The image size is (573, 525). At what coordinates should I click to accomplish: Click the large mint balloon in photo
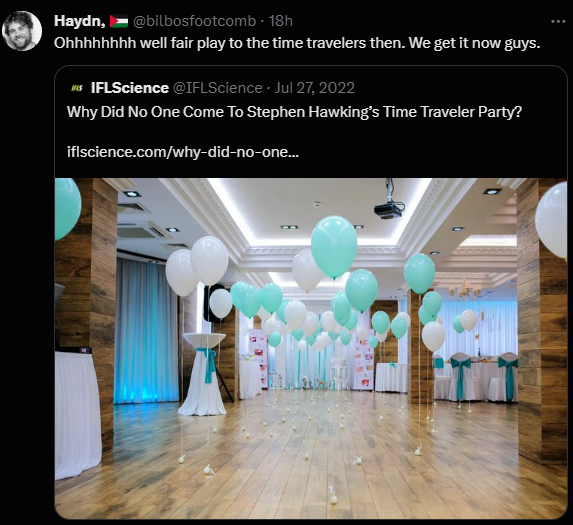click(334, 246)
